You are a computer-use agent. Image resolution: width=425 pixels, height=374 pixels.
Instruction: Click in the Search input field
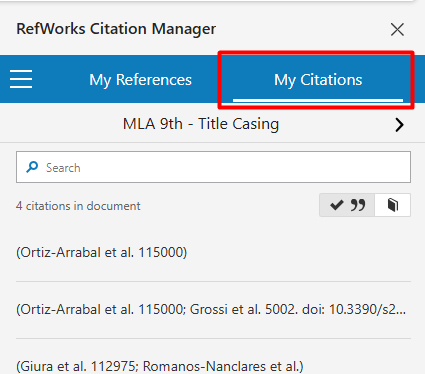point(213,167)
